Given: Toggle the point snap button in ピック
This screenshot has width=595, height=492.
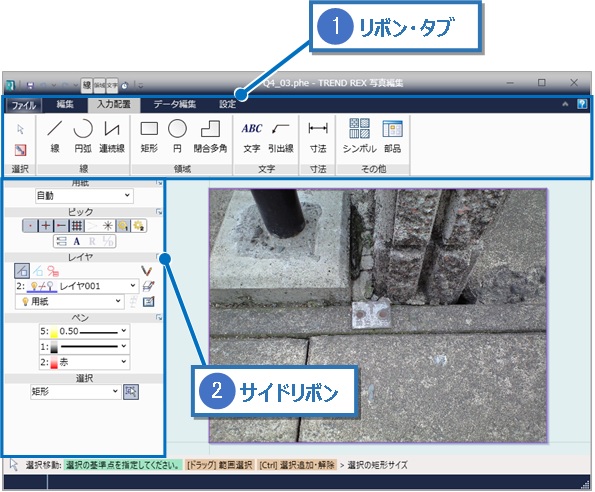Looking at the screenshot, I should tap(30, 226).
